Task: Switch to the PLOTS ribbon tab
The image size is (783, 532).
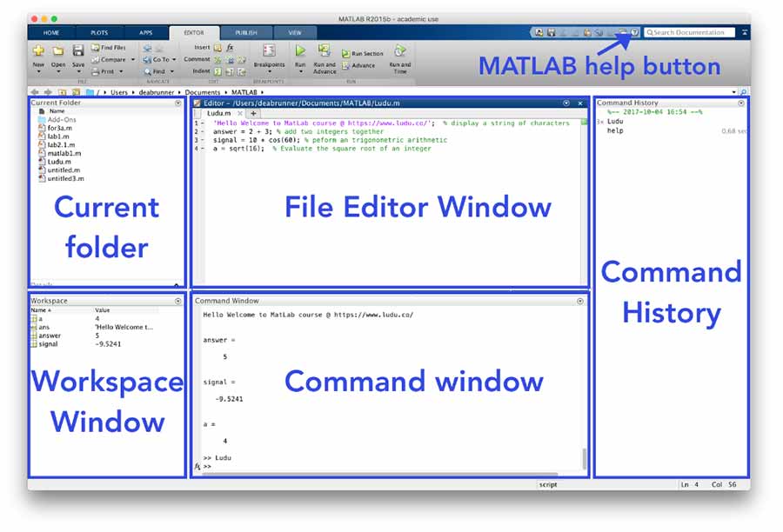Action: pos(99,32)
